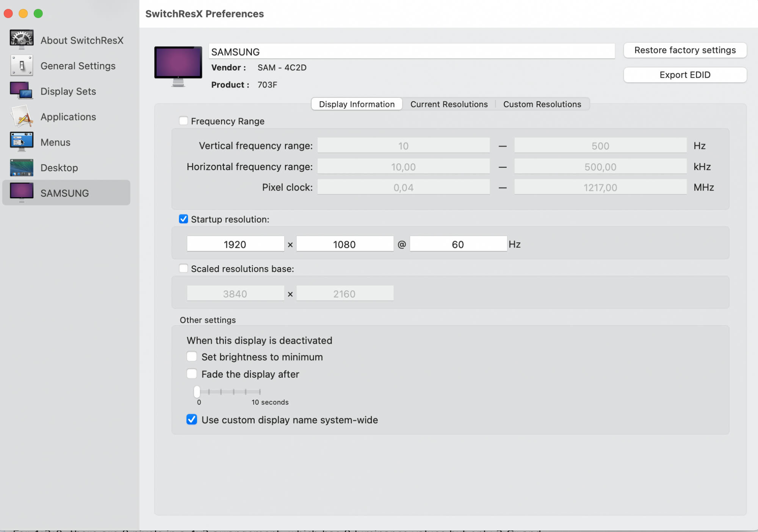Disable Use custom display name system-wide
Viewport: 758px width, 532px height.
click(192, 419)
